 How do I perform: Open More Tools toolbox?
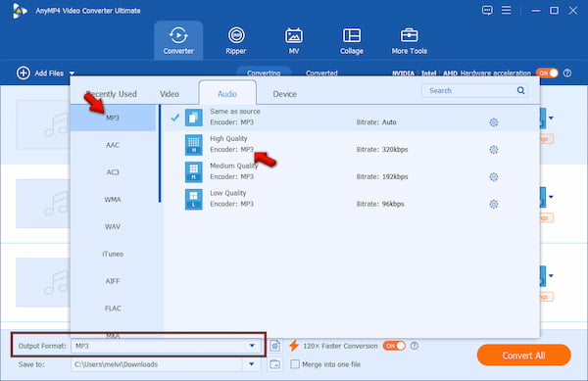pyautogui.click(x=409, y=40)
